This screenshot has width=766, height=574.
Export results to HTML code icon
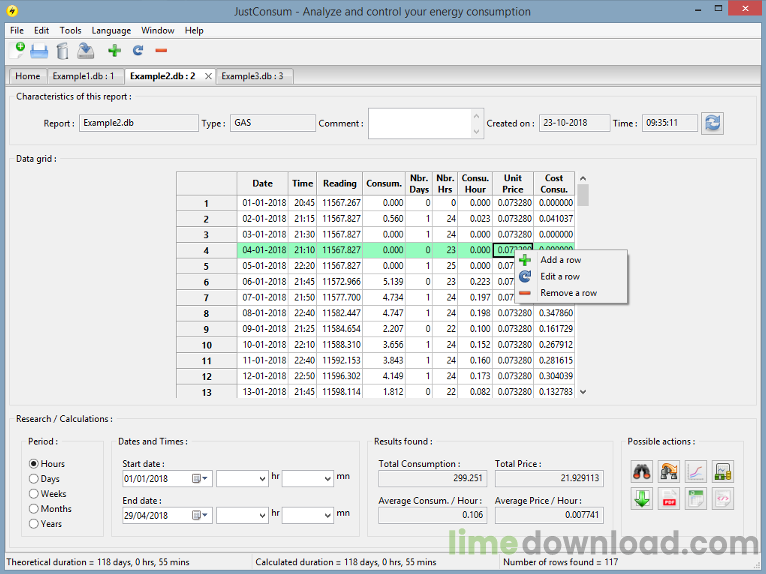point(723,499)
